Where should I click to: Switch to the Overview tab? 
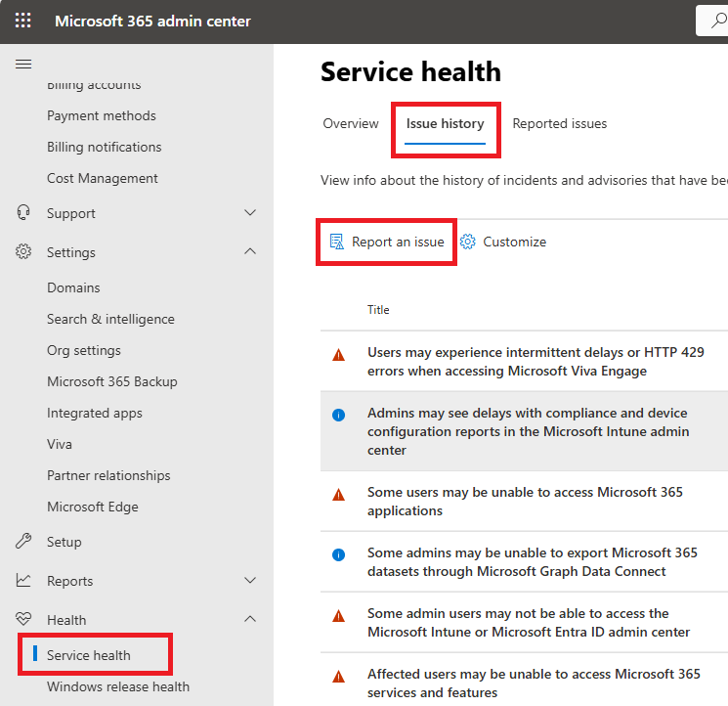[x=351, y=123]
